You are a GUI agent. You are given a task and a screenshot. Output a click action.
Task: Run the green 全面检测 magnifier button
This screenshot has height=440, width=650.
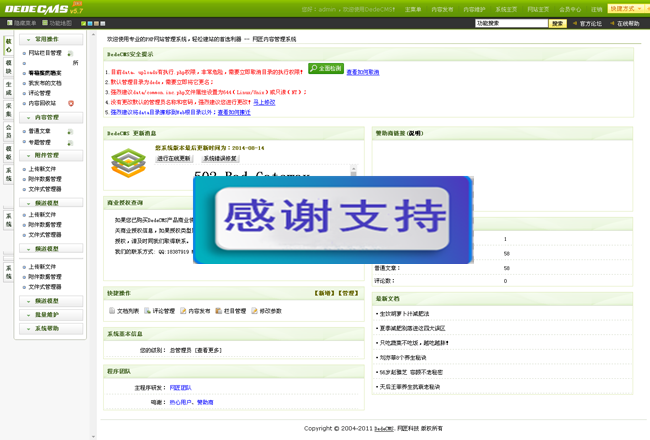point(326,68)
